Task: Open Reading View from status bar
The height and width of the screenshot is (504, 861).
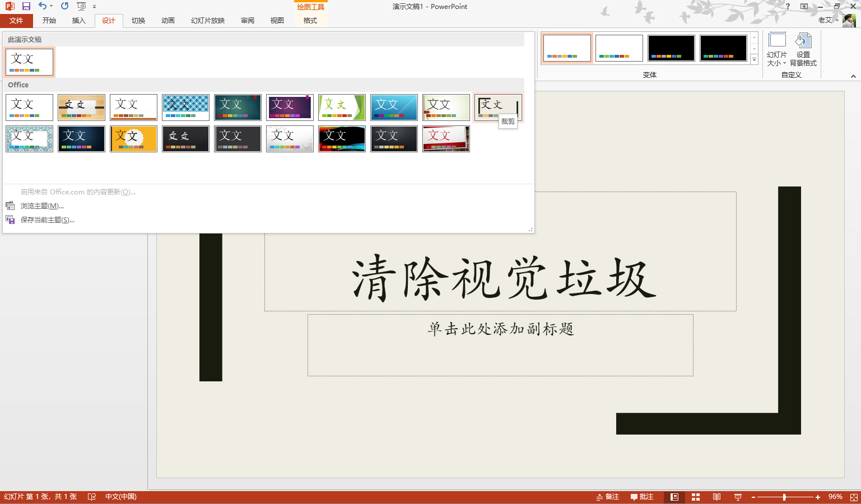Action: 716,497
